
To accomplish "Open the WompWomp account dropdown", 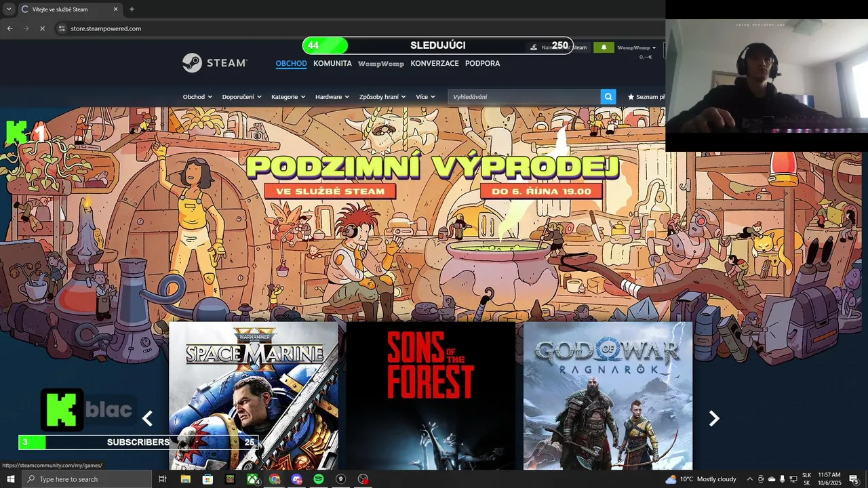I will point(637,47).
